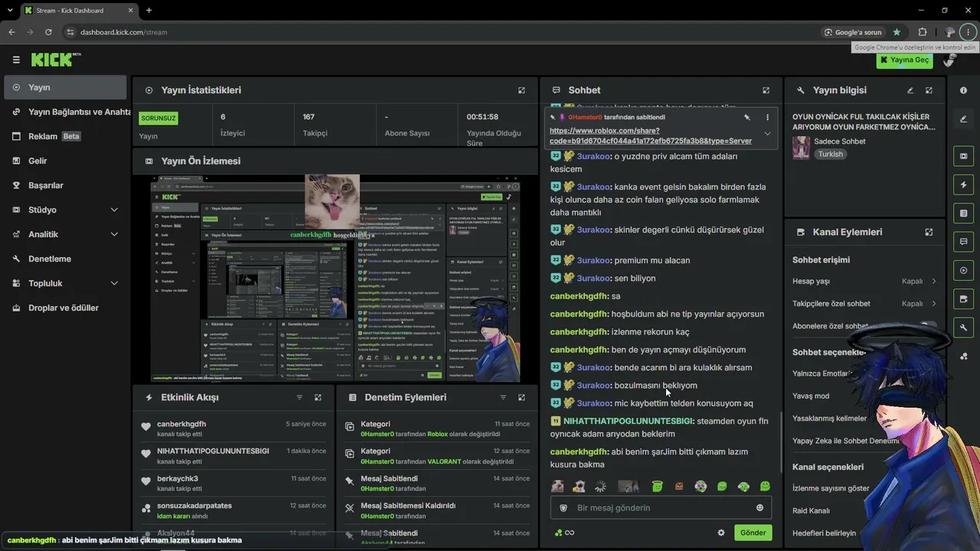The width and height of the screenshot is (980, 551).
Task: Click the 'Mesaj Sabitlemesi Kaldırıldı' entry
Action: (408, 506)
